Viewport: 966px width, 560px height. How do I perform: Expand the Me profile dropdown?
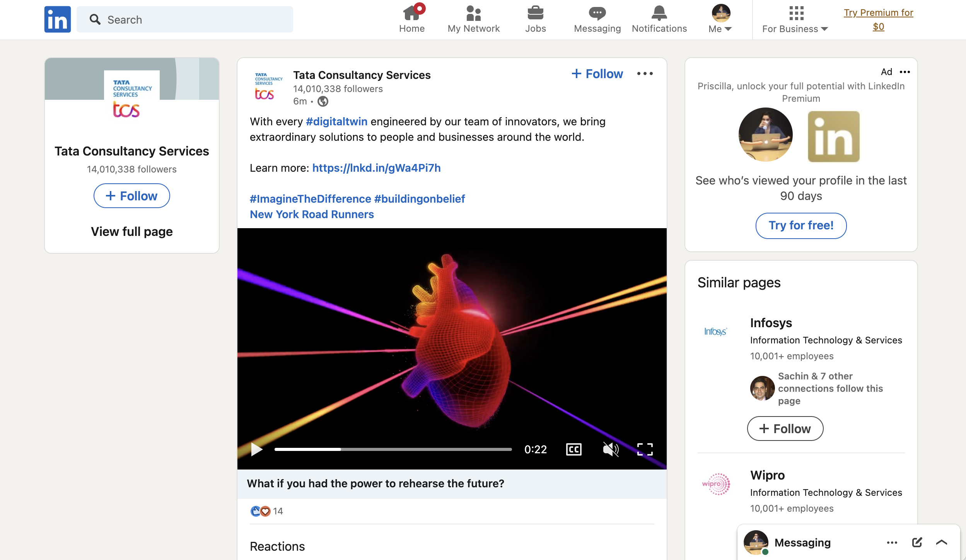click(x=720, y=19)
